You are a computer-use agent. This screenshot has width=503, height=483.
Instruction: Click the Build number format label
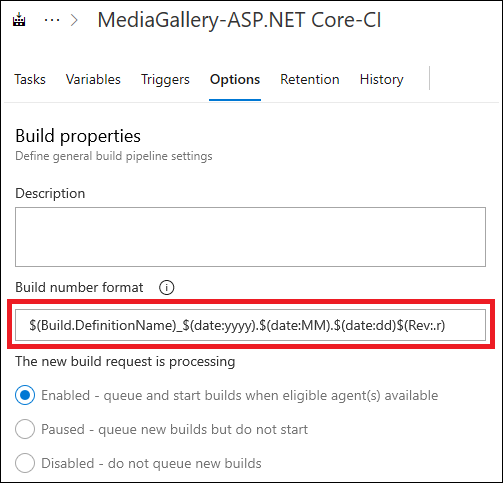tap(79, 287)
